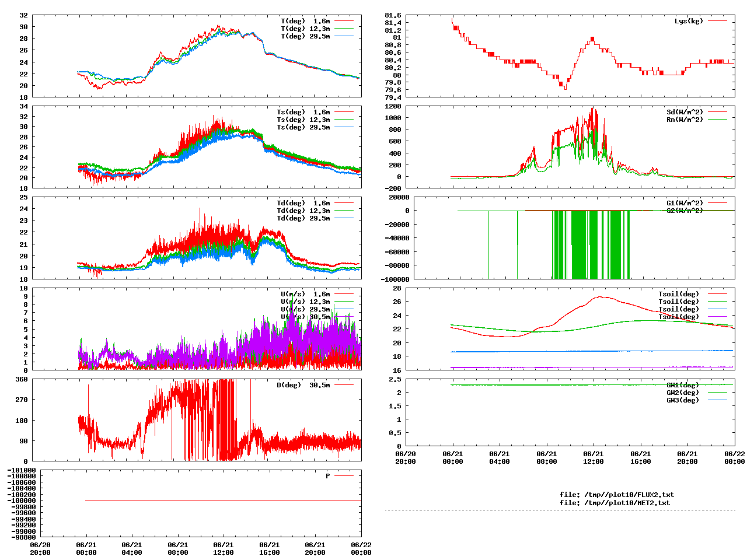
Task: Click the 'GW1(deg)' legend label
Action: click(683, 385)
